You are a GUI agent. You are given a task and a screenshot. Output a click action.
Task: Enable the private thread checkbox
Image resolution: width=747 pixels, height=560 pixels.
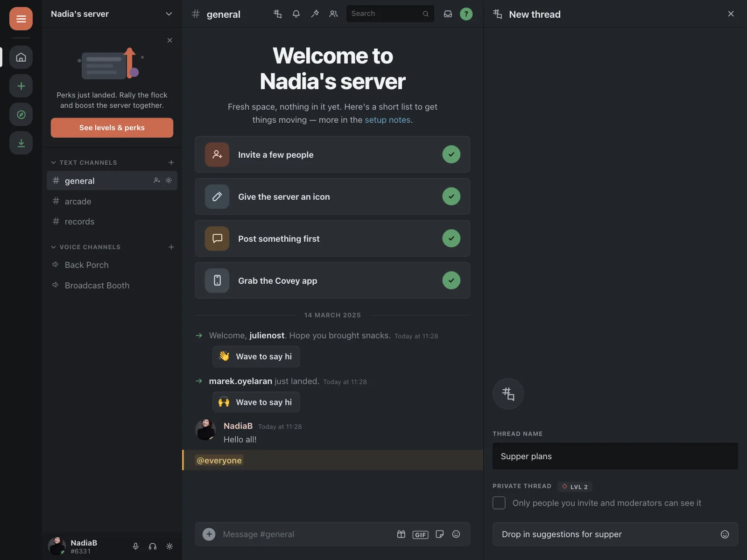pos(499,503)
